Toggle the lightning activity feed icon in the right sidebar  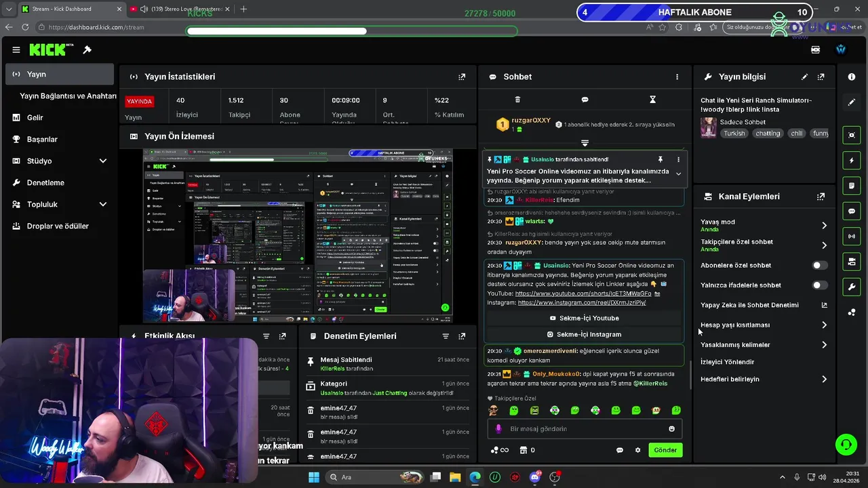pyautogui.click(x=852, y=161)
